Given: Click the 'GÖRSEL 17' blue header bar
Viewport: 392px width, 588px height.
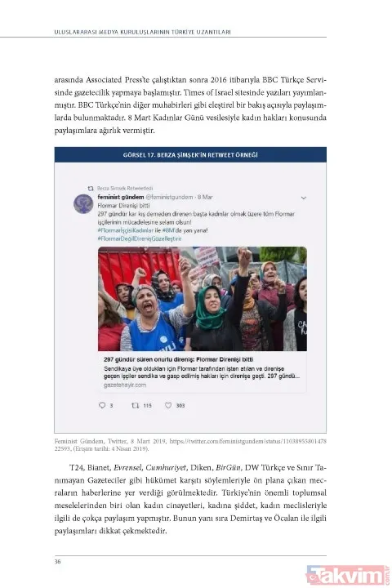Looking at the screenshot, I should [190, 154].
